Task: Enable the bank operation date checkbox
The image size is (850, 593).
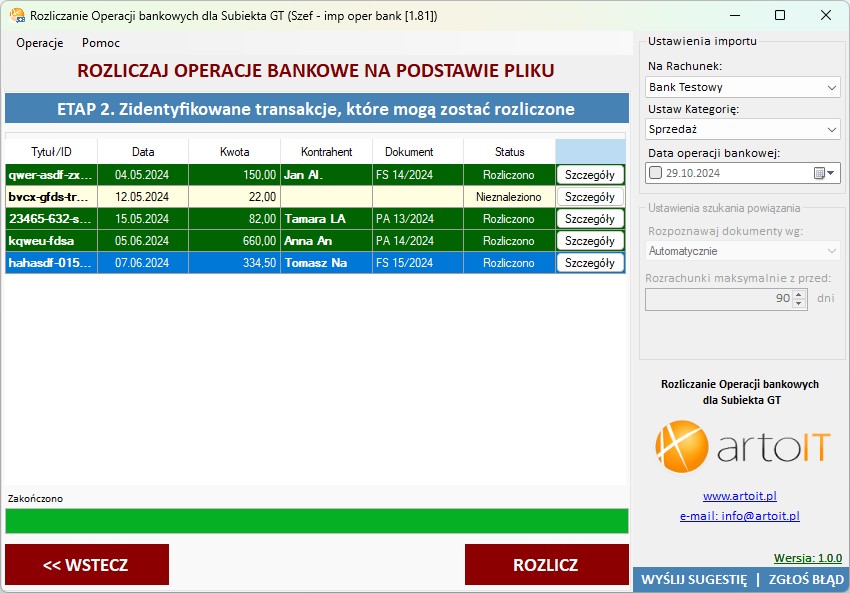Action: (656, 173)
